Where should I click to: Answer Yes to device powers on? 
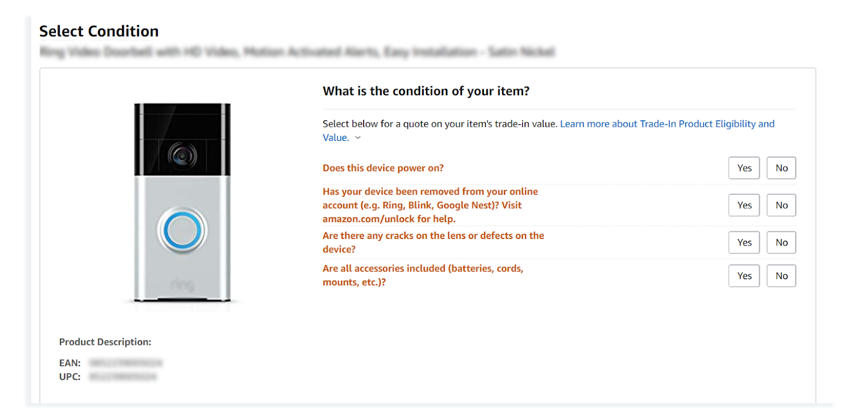(x=744, y=168)
